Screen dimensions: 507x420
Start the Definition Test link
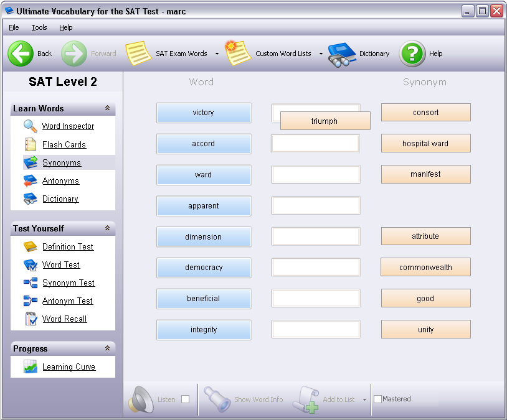coord(68,246)
